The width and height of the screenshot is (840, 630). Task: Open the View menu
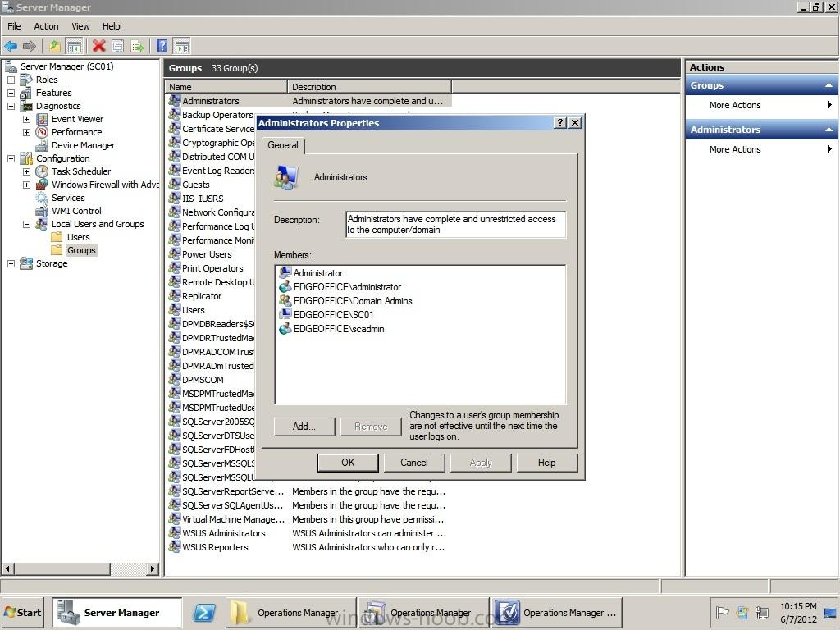pos(80,26)
